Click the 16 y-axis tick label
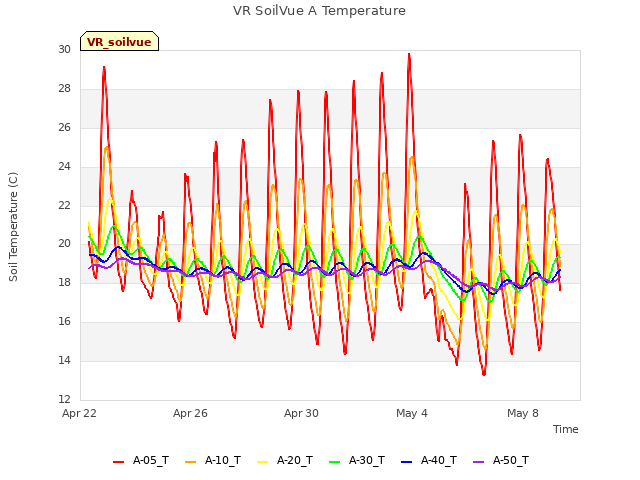The width and height of the screenshot is (640, 480). [64, 321]
